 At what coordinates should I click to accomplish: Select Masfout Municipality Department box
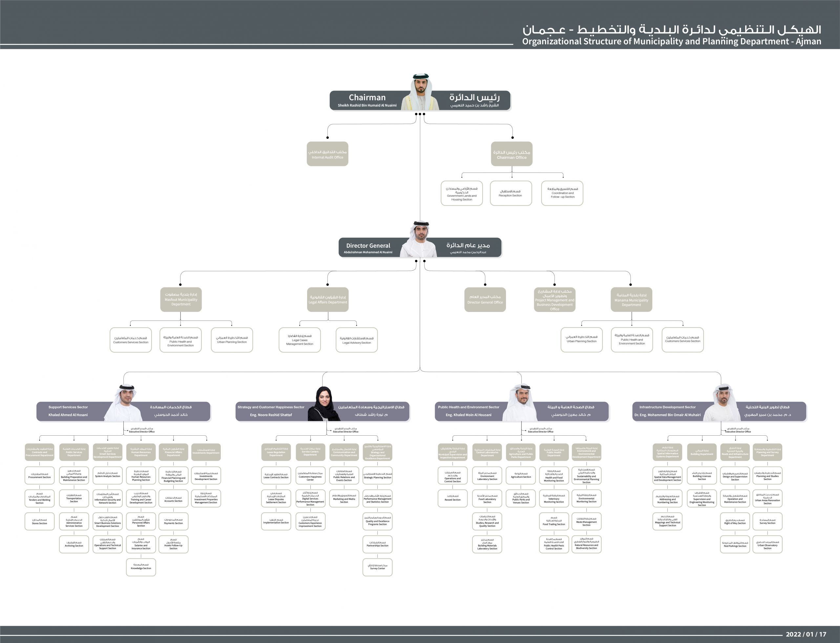click(x=181, y=299)
